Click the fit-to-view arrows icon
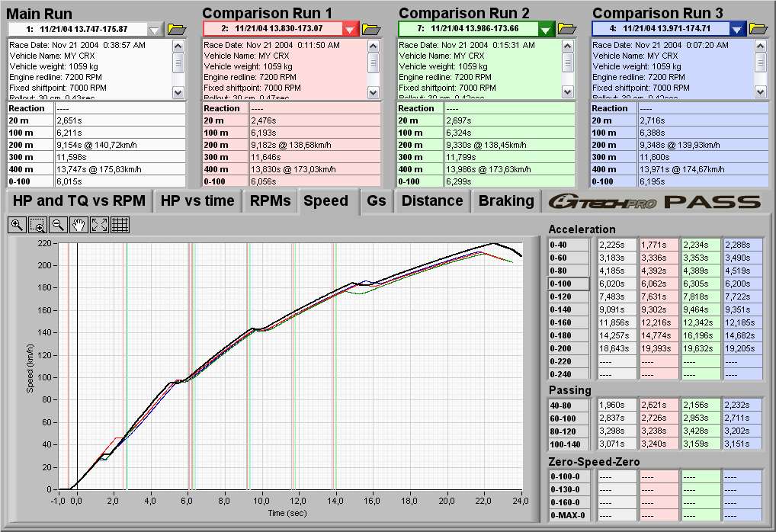Image resolution: width=776 pixels, height=532 pixels. [99, 225]
